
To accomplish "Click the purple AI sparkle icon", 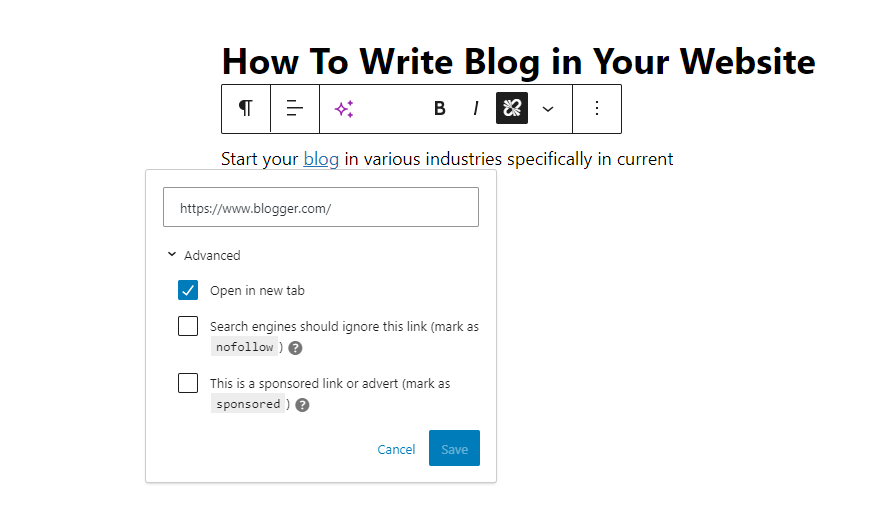I will 344,109.
